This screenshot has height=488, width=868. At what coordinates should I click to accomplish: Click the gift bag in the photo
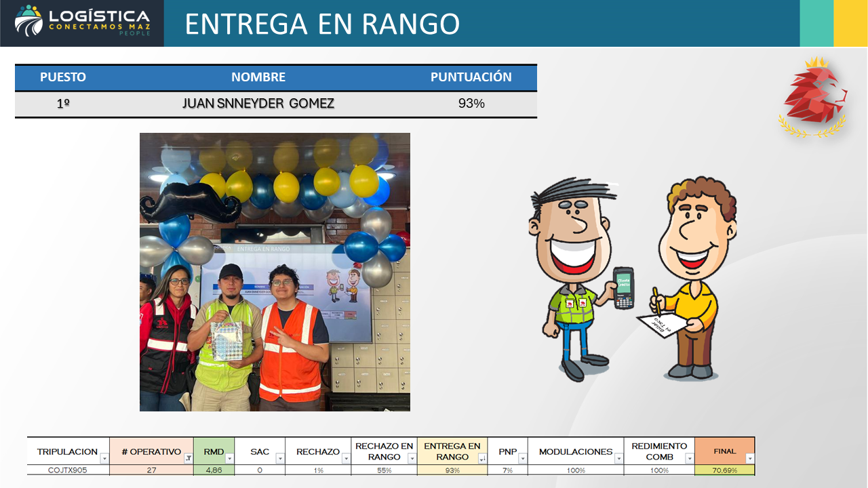[226, 341]
